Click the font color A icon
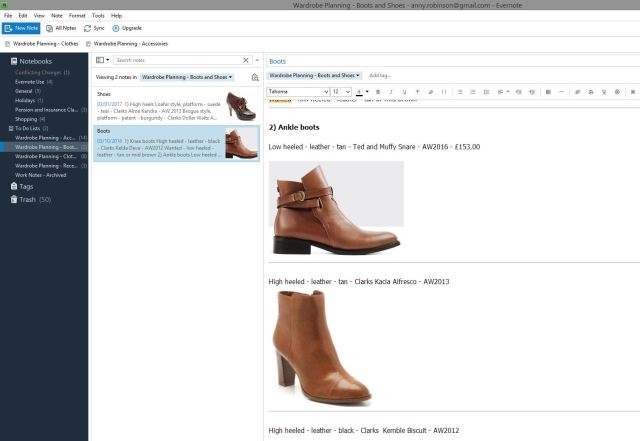The image size is (640, 441). (x=359, y=92)
